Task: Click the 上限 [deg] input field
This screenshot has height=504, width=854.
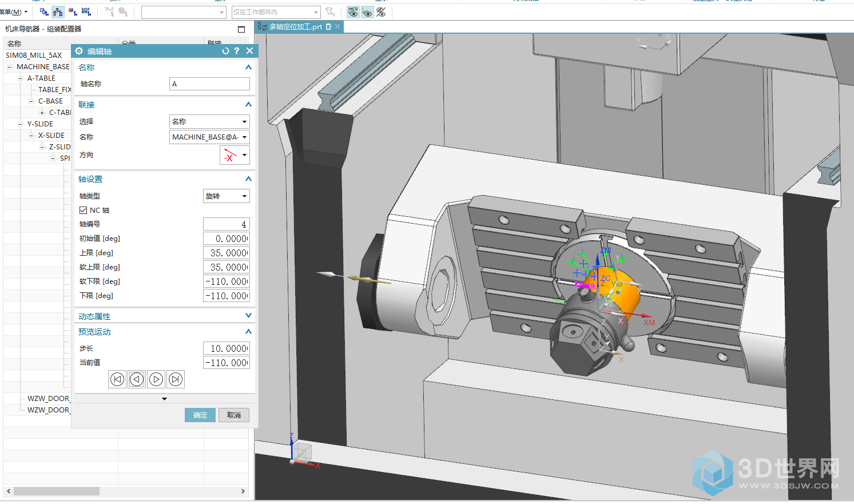Action: pos(227,253)
